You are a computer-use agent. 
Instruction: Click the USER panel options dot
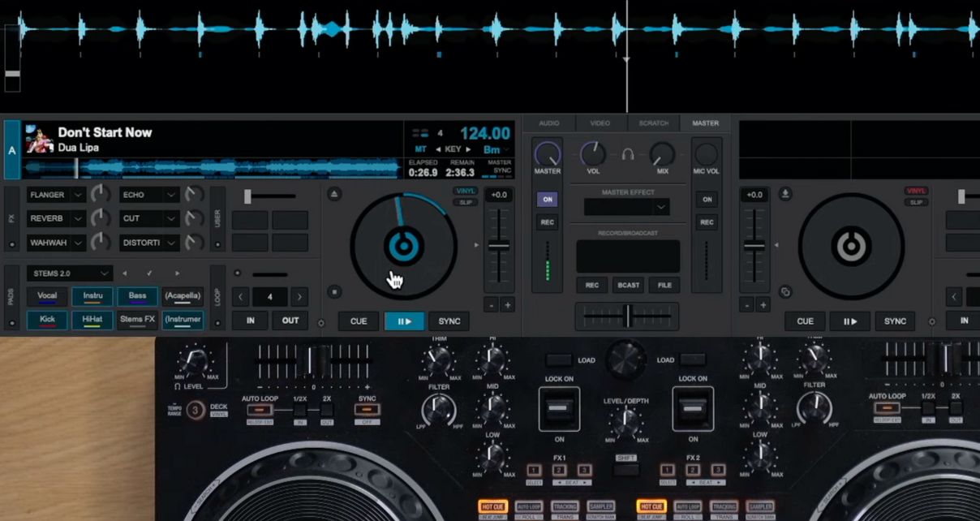click(x=217, y=244)
